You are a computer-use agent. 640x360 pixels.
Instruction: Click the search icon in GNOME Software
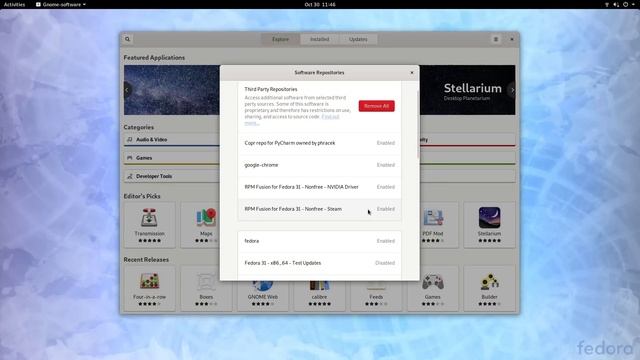pos(127,39)
